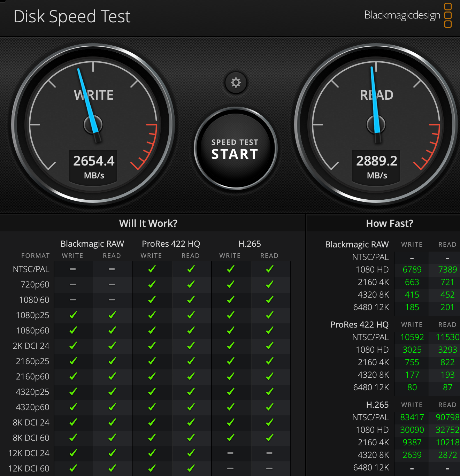Click the Speed Test Start button
460x476 pixels.
click(x=236, y=148)
